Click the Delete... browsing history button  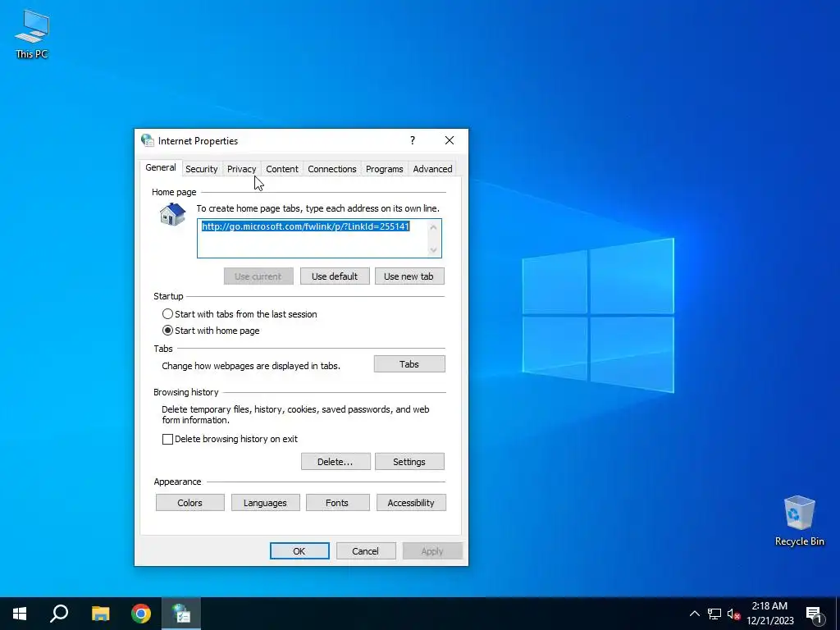(x=336, y=461)
